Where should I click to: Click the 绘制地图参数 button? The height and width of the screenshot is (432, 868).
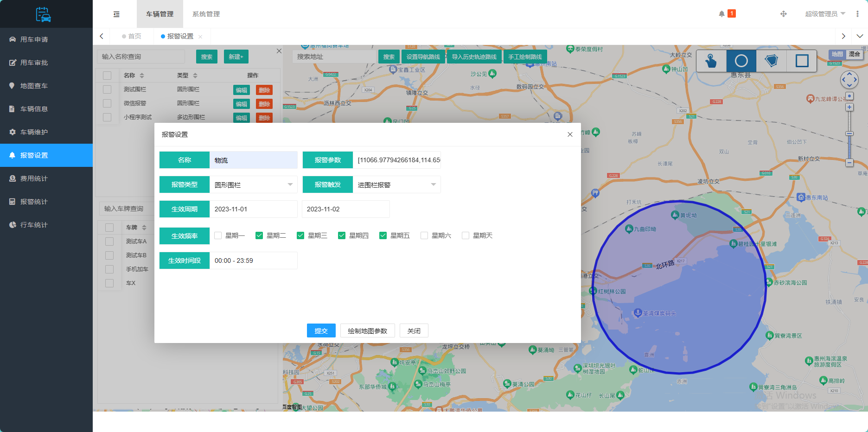pyautogui.click(x=368, y=330)
